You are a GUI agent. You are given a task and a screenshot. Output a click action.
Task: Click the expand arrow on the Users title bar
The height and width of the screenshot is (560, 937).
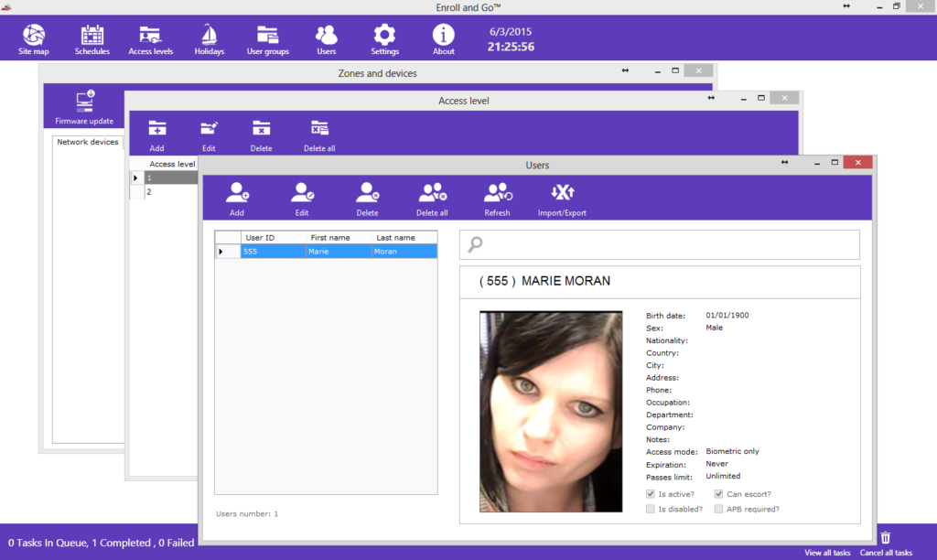point(783,164)
